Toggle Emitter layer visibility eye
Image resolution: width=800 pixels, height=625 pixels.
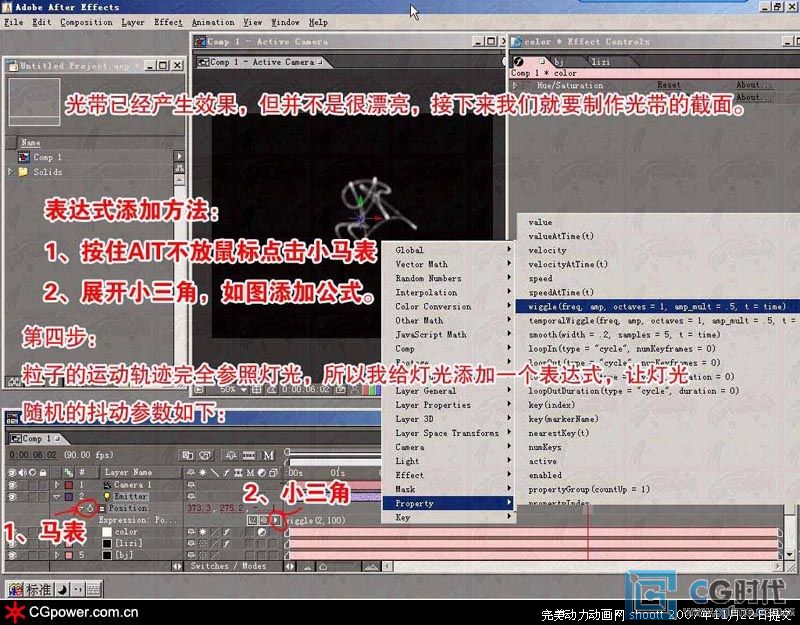point(12,496)
